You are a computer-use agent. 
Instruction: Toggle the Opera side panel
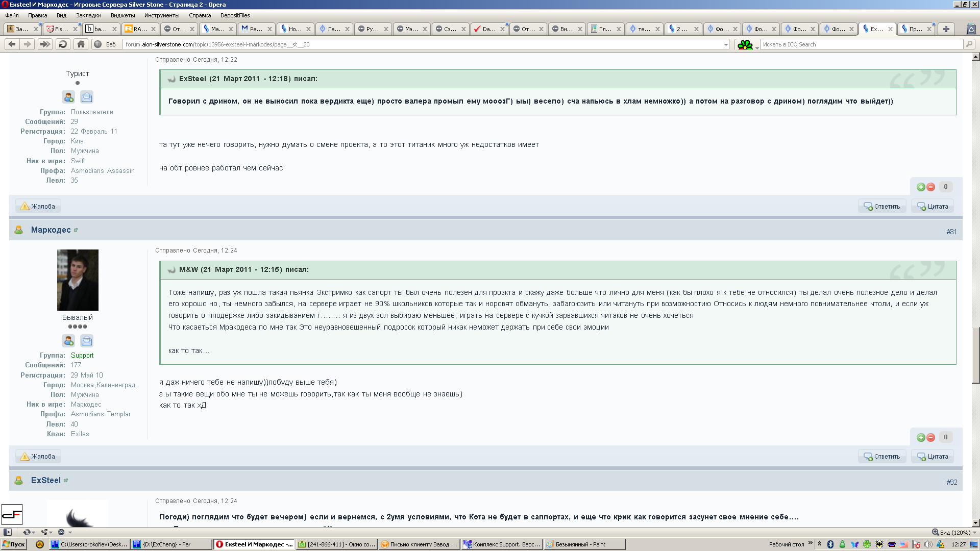(x=8, y=532)
